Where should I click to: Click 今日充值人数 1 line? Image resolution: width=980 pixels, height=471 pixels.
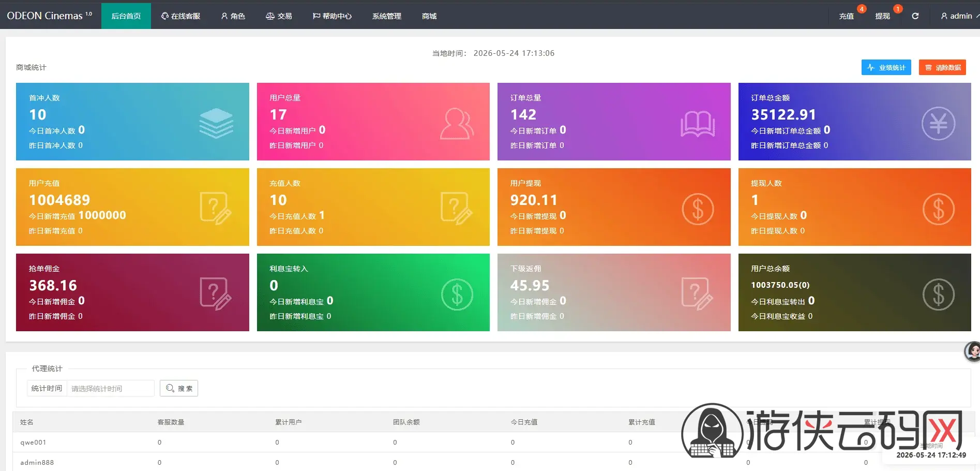click(x=297, y=215)
